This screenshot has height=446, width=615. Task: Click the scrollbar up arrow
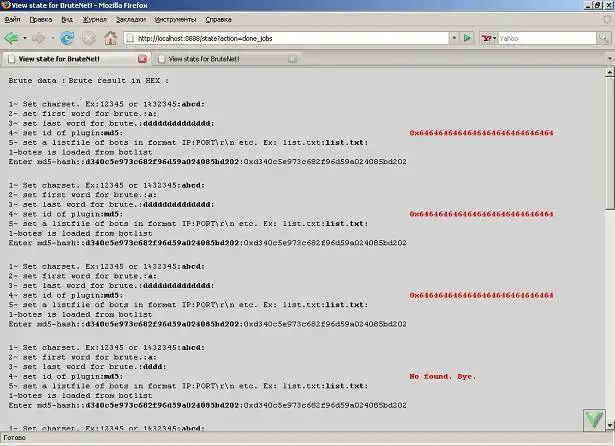[x=610, y=72]
